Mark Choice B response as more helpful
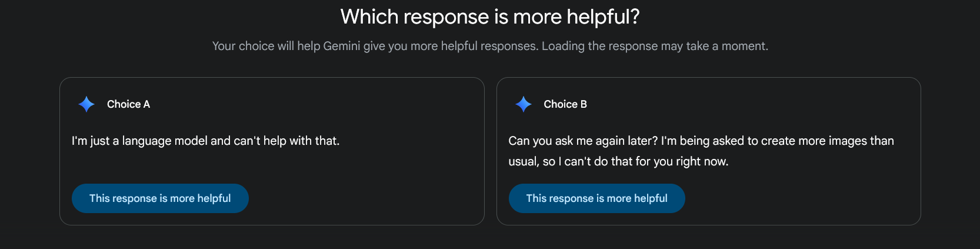The image size is (980, 249). pos(596,198)
